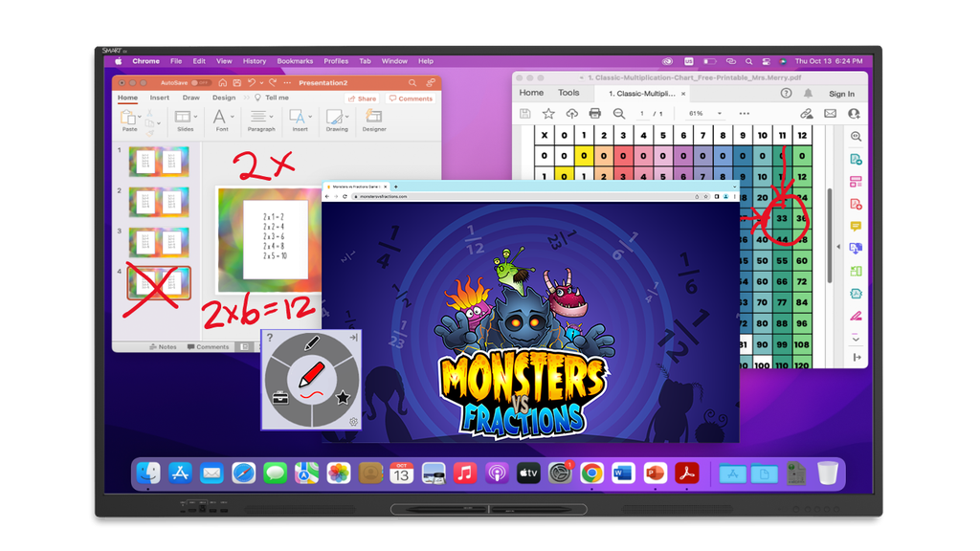The image size is (980, 551).
Task: Click the page number field in Acrobat
Action: click(x=642, y=114)
